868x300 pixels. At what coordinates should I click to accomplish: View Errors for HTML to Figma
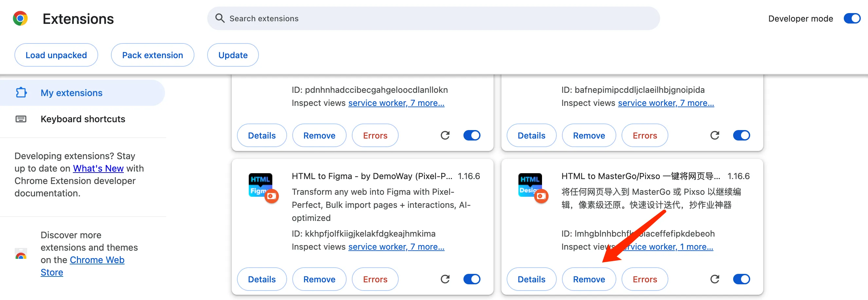tap(375, 279)
